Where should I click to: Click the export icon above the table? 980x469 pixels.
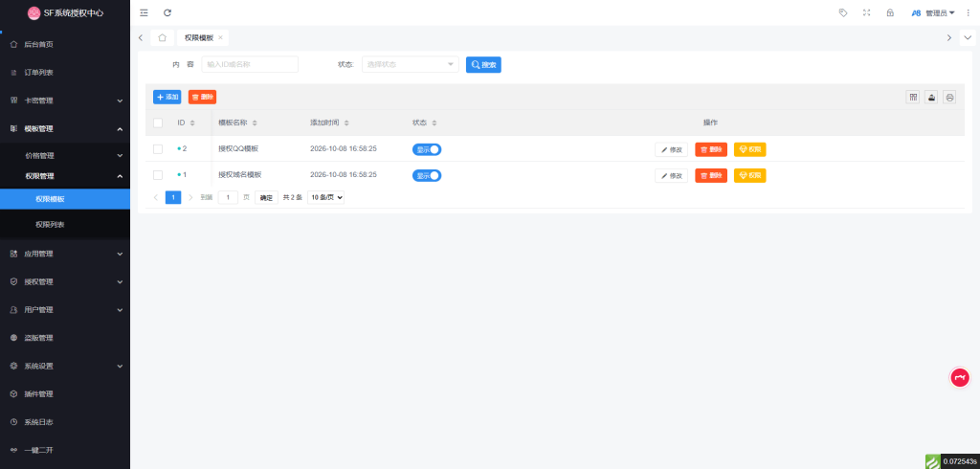point(931,97)
